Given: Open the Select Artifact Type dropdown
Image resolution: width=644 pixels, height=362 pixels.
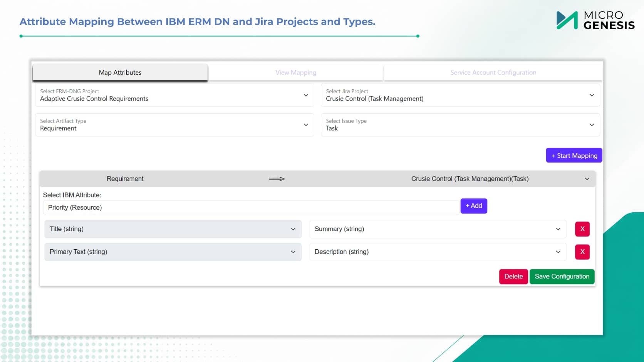Looking at the screenshot, I should [x=174, y=125].
